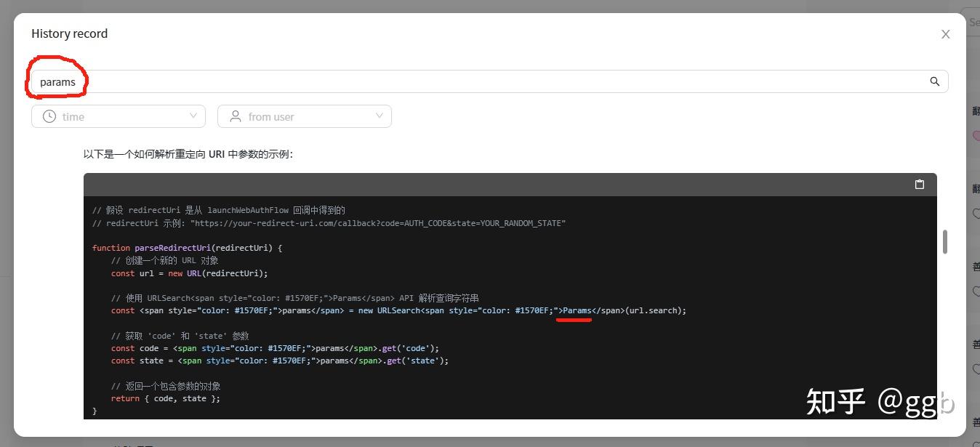Click the magnifying glass search icon

point(935,81)
